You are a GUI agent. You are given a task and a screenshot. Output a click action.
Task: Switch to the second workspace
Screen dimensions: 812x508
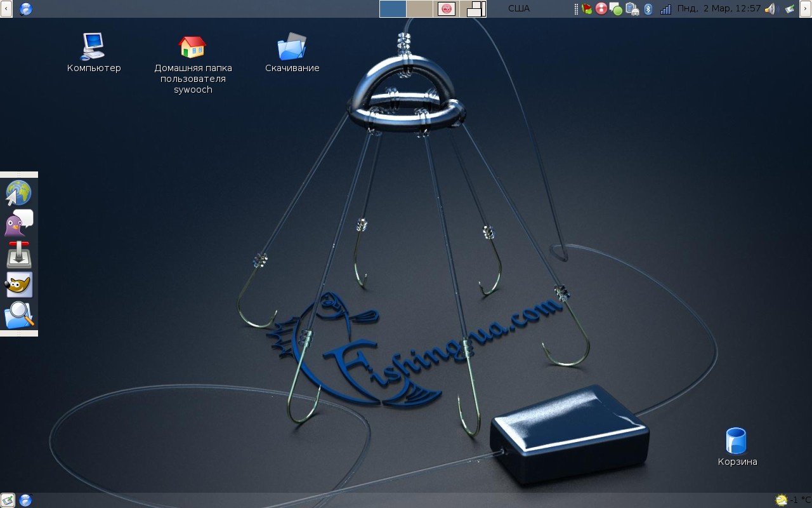(x=419, y=9)
